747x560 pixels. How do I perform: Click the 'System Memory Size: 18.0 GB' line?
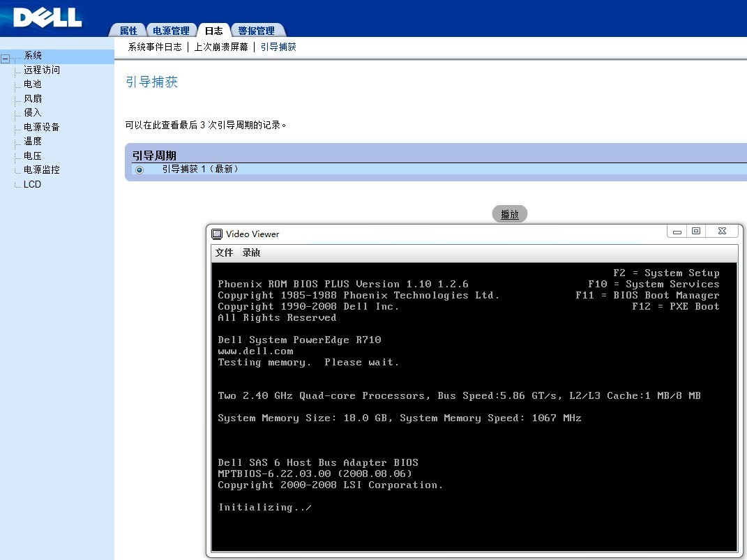pos(400,418)
